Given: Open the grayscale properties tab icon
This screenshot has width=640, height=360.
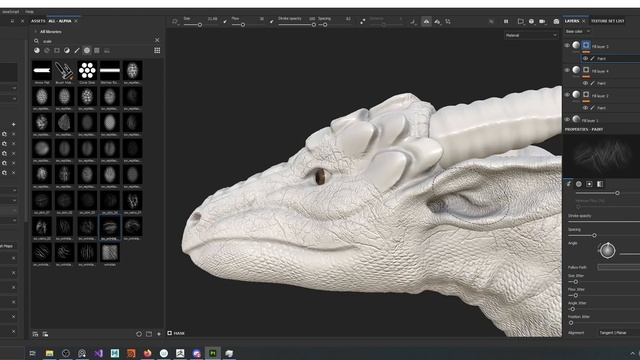Looking at the screenshot, I should point(600,184).
